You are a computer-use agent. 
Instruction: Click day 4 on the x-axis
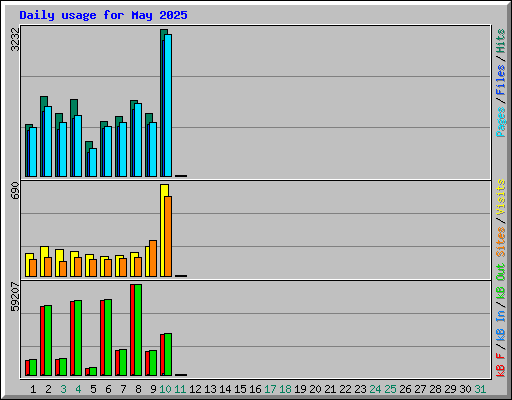click(78, 389)
